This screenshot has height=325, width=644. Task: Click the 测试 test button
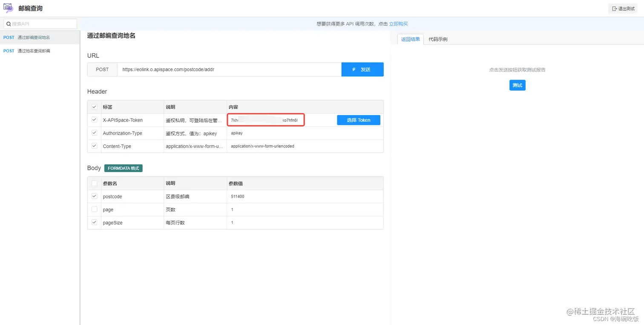click(x=517, y=85)
